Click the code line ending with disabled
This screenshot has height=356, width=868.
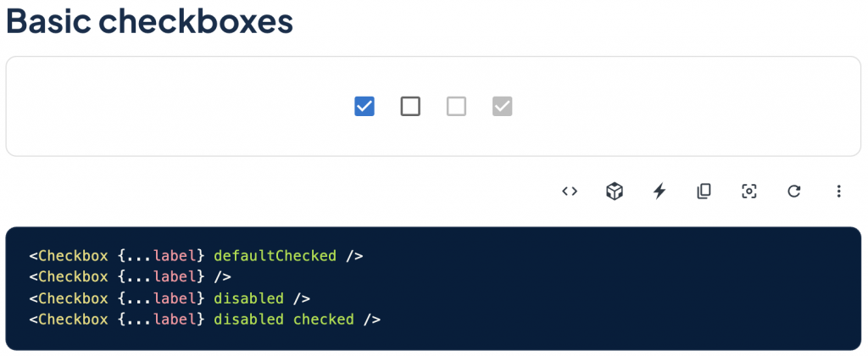tap(170, 298)
